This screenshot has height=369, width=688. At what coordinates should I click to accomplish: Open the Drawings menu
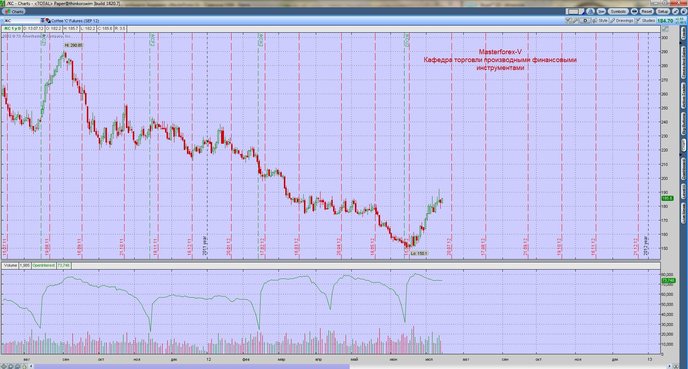click(622, 21)
